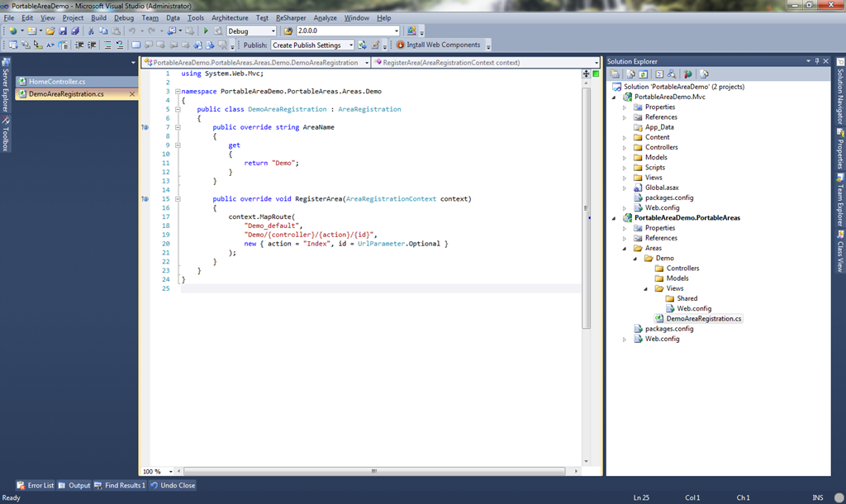Click the Redo arrow icon

click(152, 31)
